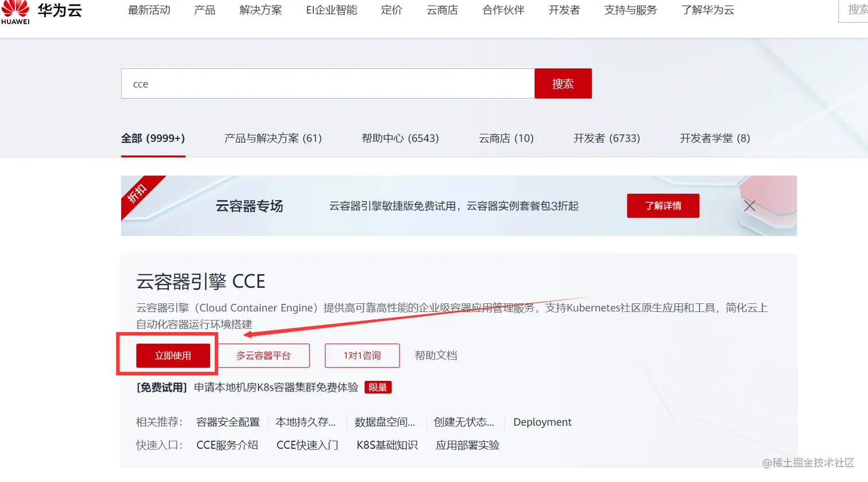Image resolution: width=868 pixels, height=482 pixels.
Task: Switch to 开发者 (6733) results tab
Action: point(607,138)
